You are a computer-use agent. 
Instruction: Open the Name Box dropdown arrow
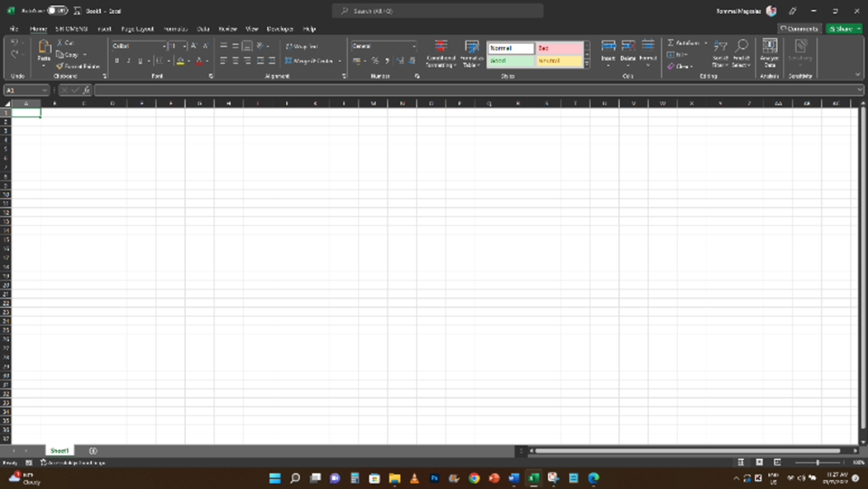pyautogui.click(x=45, y=90)
